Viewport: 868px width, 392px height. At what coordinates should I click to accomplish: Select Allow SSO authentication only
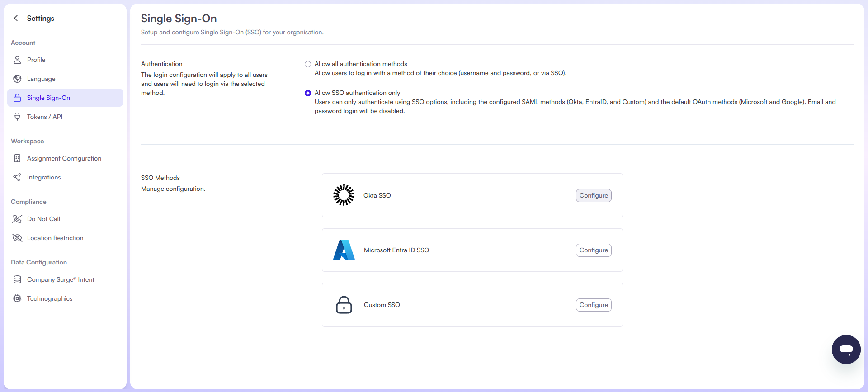pos(308,93)
